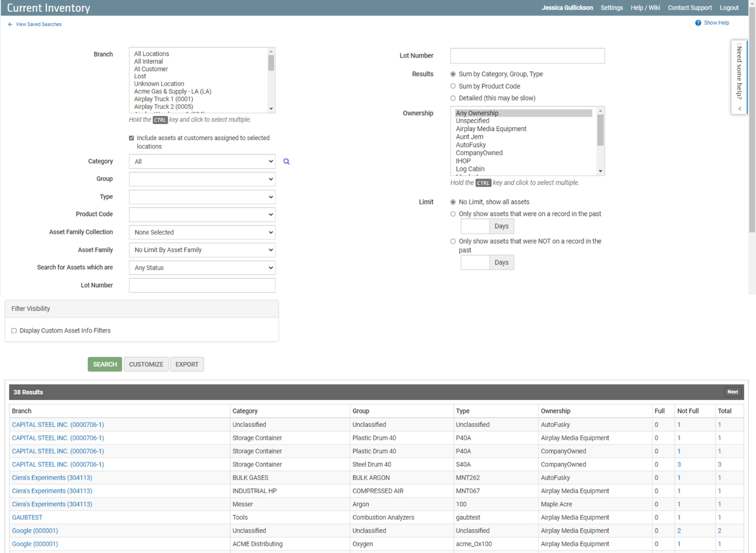Select the Sum by Product Code option
Image resolution: width=756 pixels, height=553 pixels.
coord(453,86)
